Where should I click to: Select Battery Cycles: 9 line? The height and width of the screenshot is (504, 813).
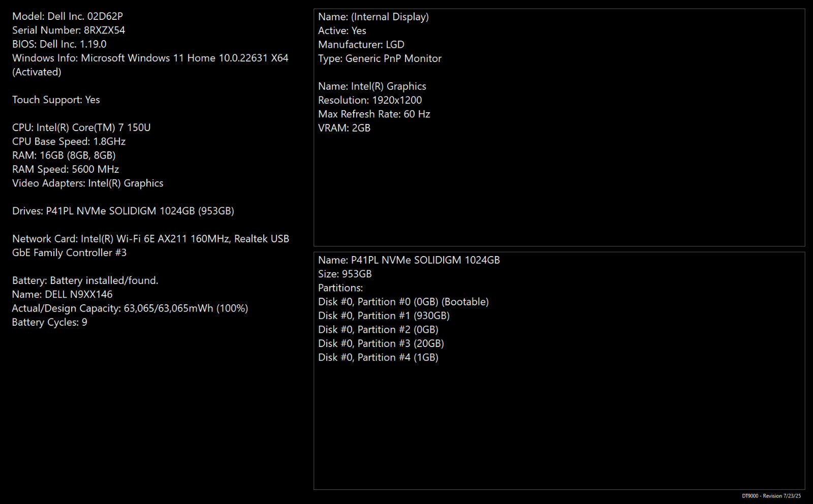[50, 322]
